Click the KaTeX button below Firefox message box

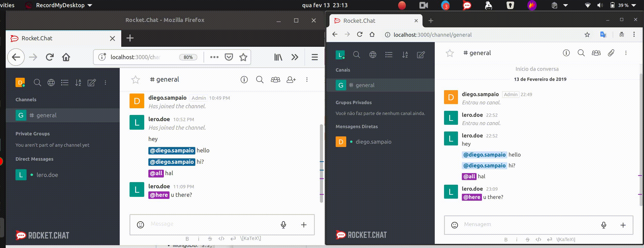pyautogui.click(x=251, y=238)
